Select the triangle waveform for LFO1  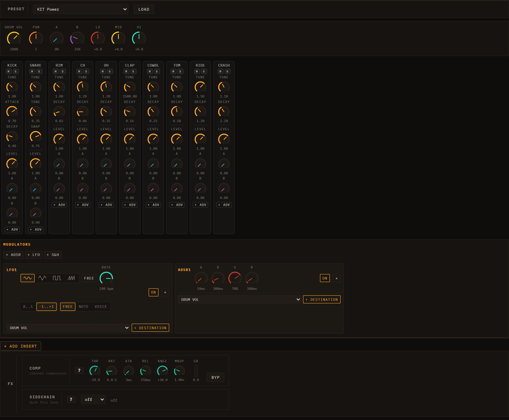click(42, 278)
